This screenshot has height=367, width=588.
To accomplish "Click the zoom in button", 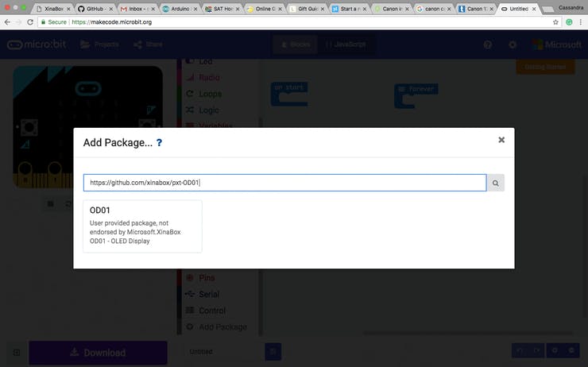I will pos(555,351).
